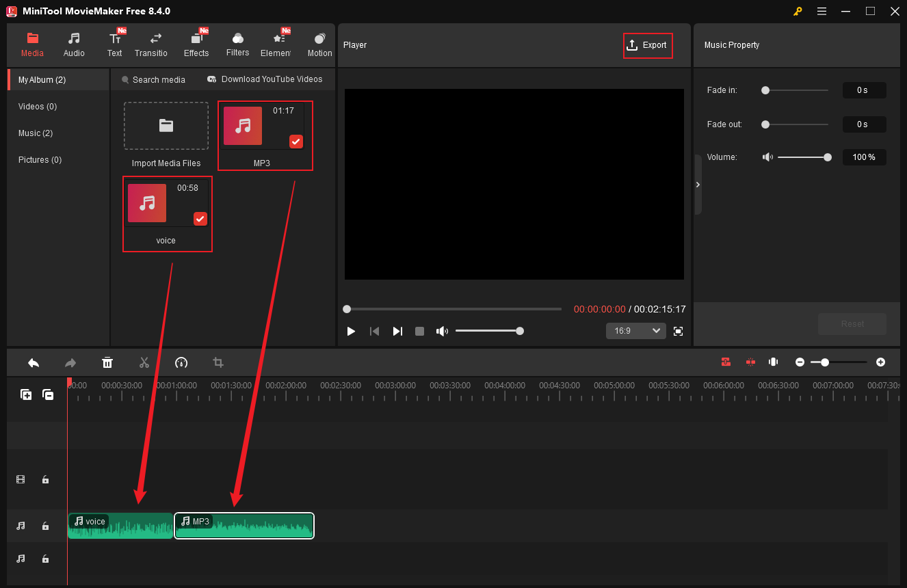Select the Crop tool icon

(x=218, y=362)
